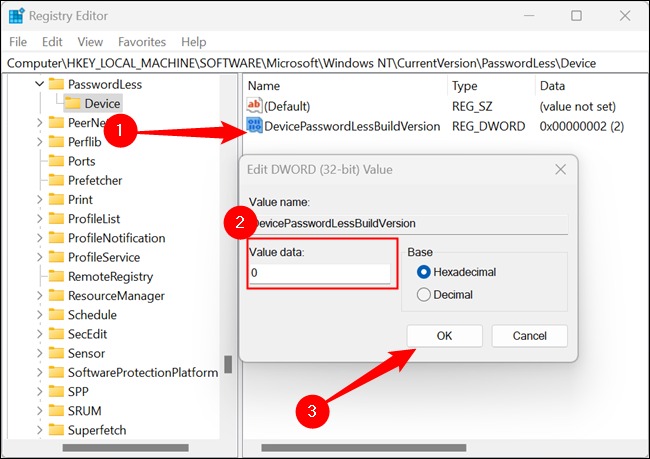Expand the ProfileList tree node
The image size is (650, 459).
39,219
